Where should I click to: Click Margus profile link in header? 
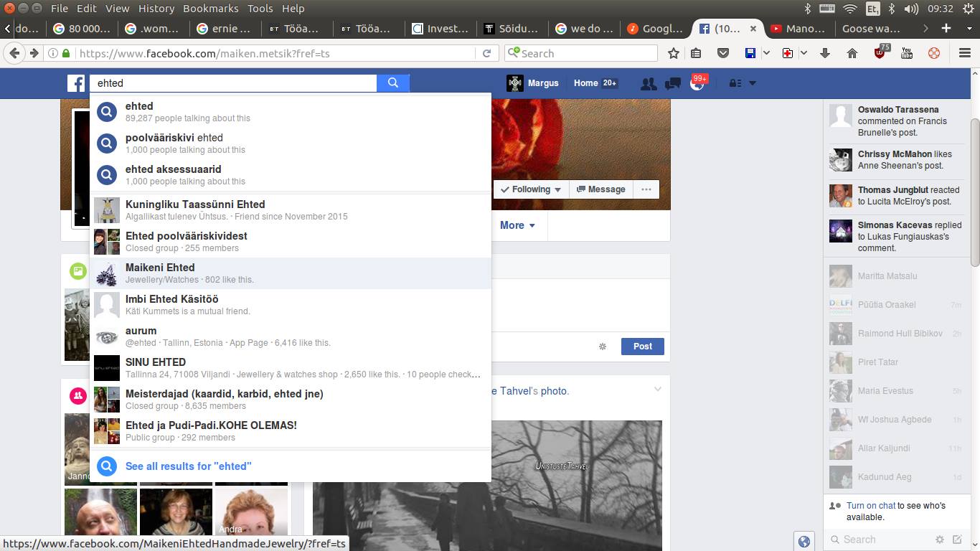(x=532, y=83)
